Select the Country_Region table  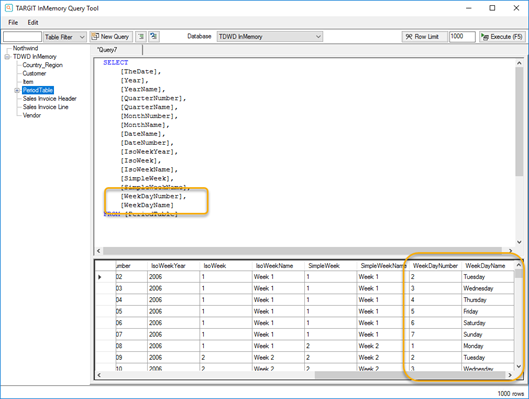click(43, 65)
